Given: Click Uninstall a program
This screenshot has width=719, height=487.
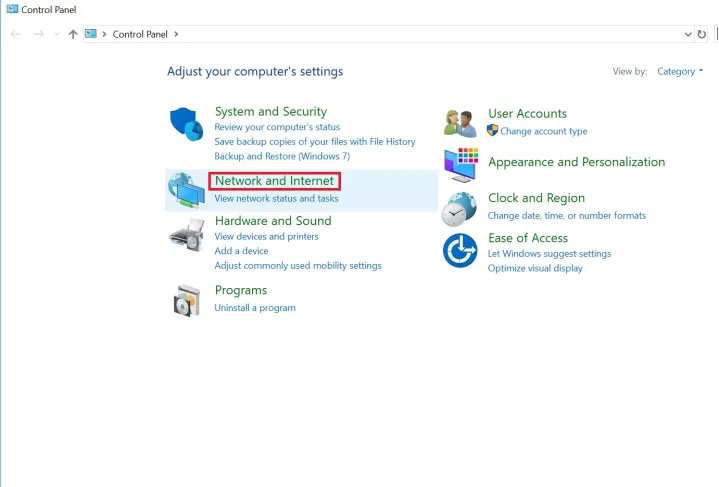Looking at the screenshot, I should (x=255, y=308).
